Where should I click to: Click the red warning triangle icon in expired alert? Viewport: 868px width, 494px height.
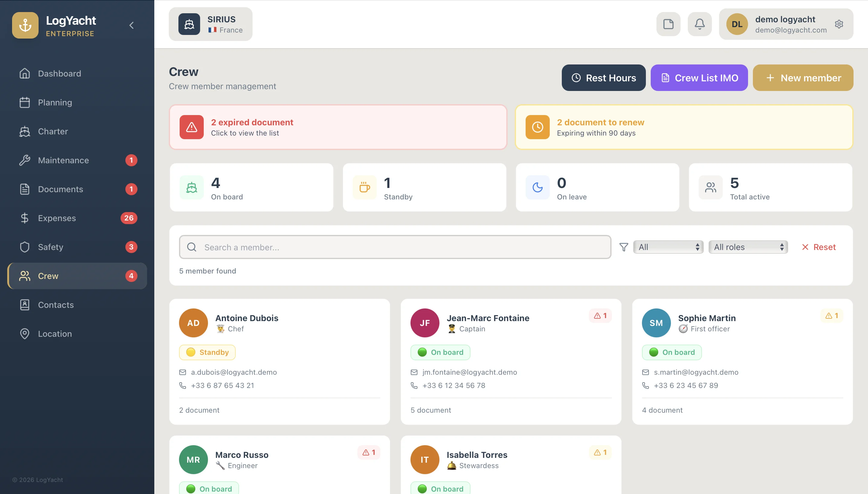[x=191, y=127]
